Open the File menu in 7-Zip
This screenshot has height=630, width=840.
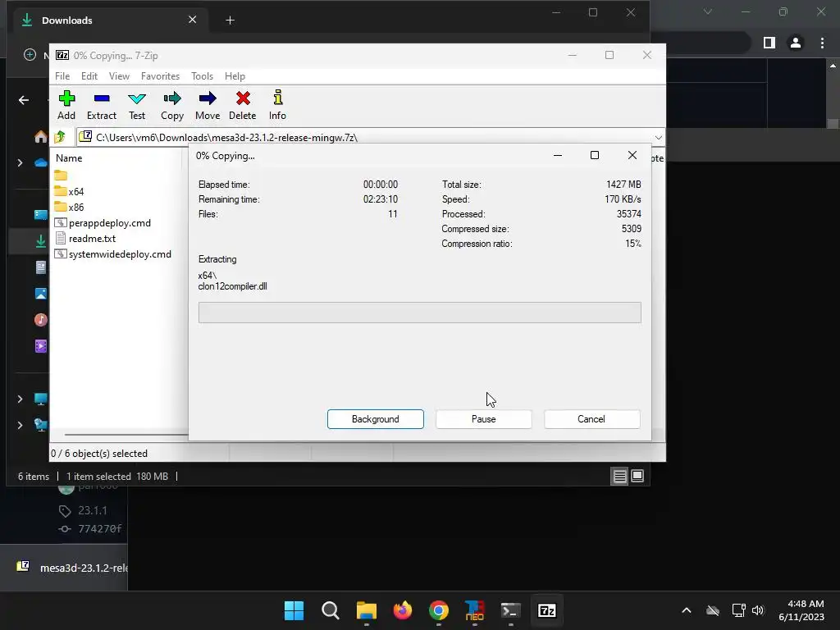pos(62,76)
